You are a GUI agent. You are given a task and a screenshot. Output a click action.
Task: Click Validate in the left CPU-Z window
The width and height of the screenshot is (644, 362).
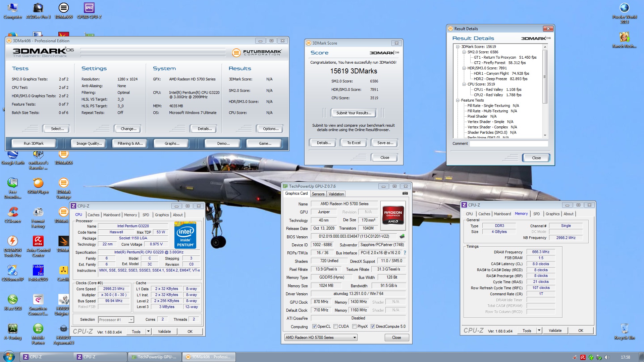pos(164,331)
